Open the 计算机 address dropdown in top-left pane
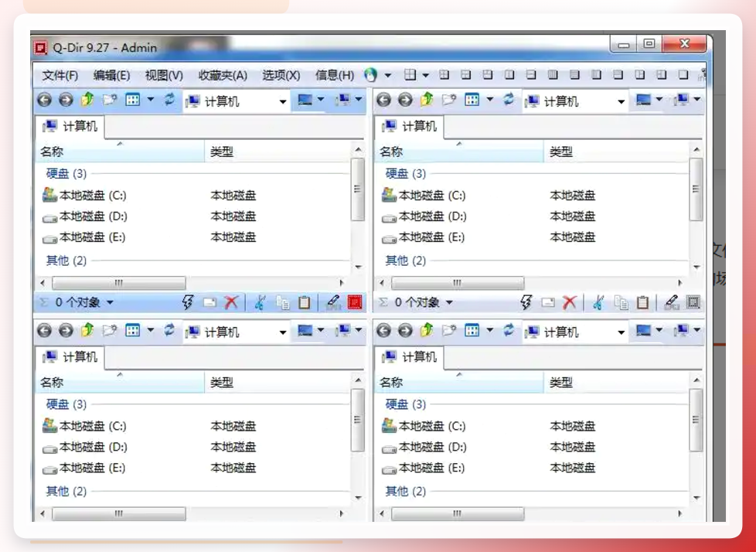 tap(283, 102)
